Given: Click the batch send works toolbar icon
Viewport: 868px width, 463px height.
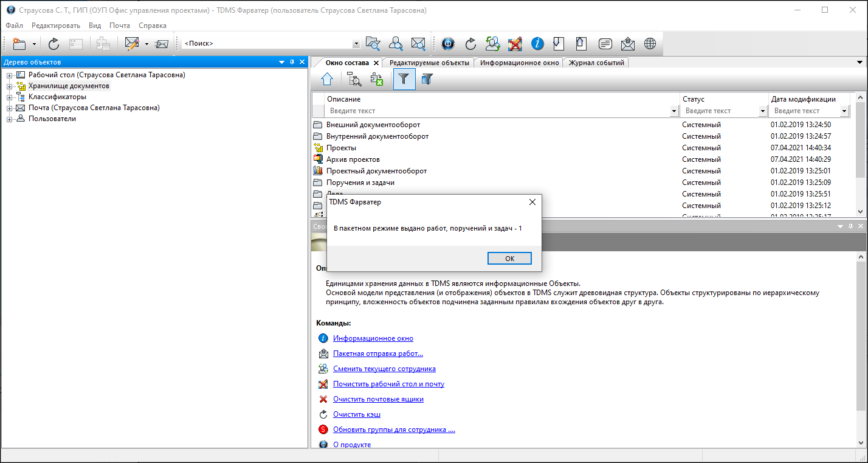Looking at the screenshot, I should [x=628, y=44].
